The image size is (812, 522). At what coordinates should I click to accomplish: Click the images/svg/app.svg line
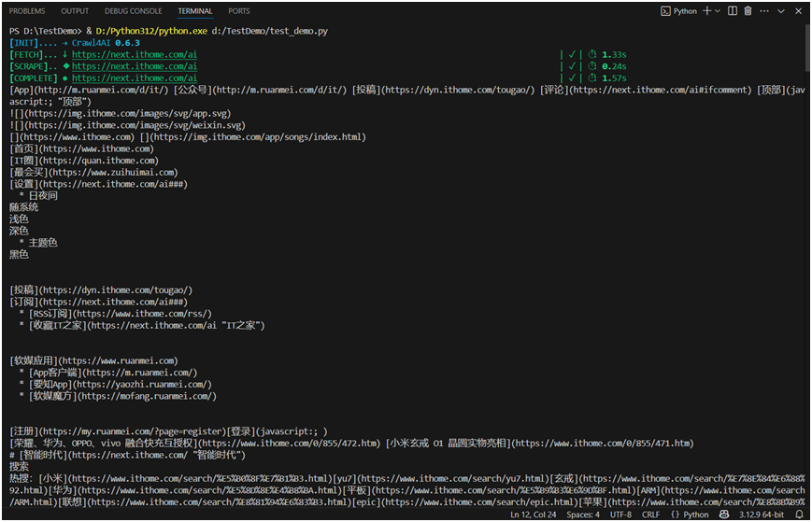(121, 113)
